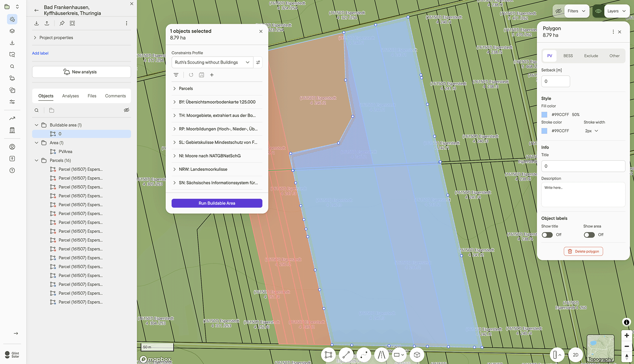Viewport: 634px width, 364px height.
Task: Switch to the Analyses tab
Action: [x=70, y=96]
